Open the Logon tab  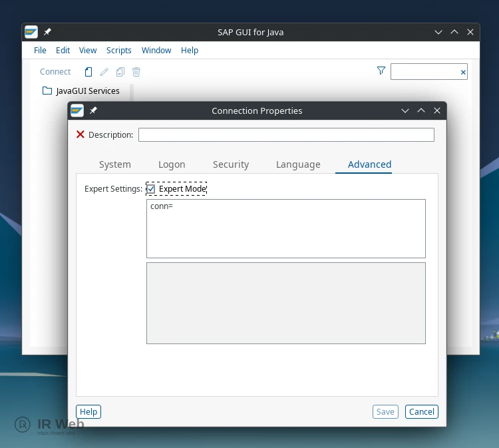click(172, 164)
